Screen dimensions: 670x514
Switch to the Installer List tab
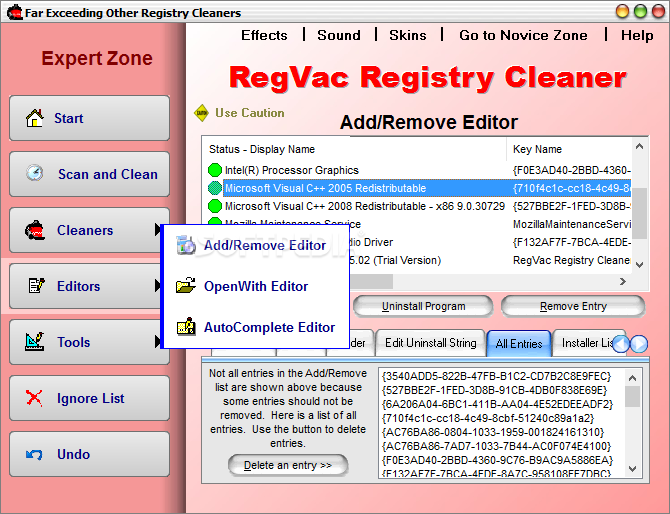(x=583, y=343)
